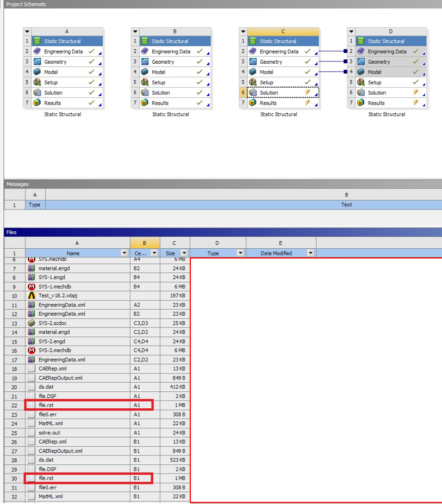This screenshot has height=504, width=442.
Task: Open Size column filter dropdown
Action: (x=184, y=253)
